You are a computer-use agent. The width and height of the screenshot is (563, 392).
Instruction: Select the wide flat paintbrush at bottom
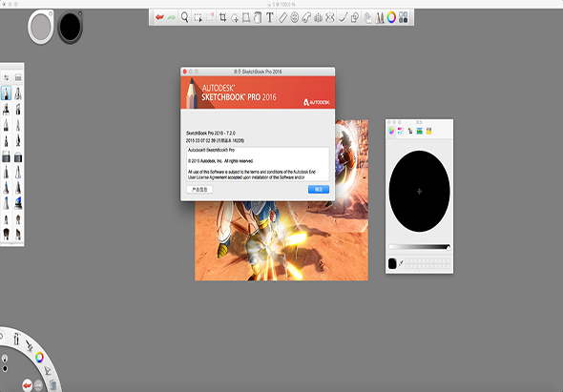(x=6, y=234)
